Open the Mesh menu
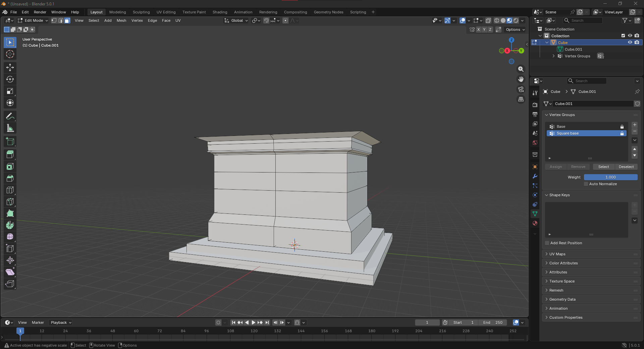The height and width of the screenshot is (349, 644). (121, 20)
